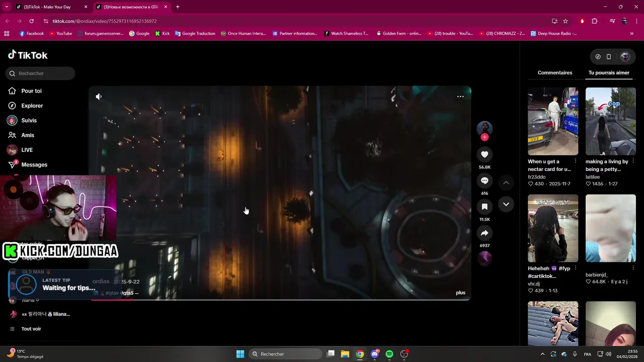
Task: Open File Explorer from the taskbar
Action: pos(345,354)
